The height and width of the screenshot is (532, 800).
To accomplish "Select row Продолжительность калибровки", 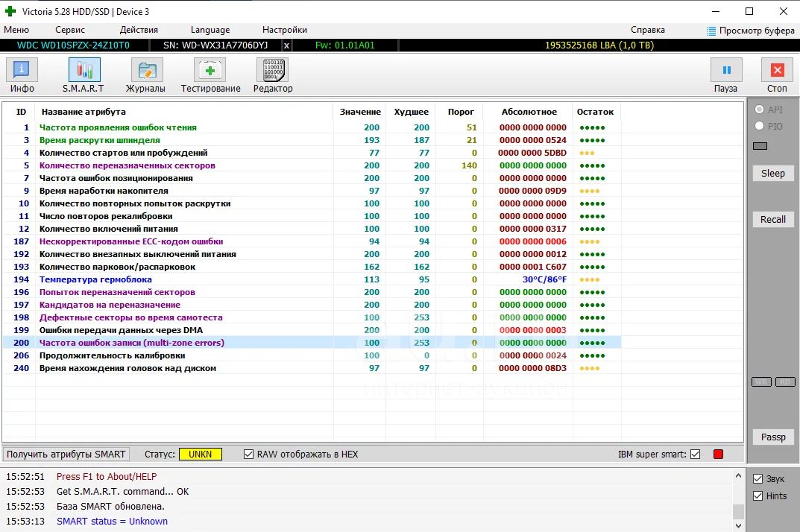I will [x=312, y=355].
